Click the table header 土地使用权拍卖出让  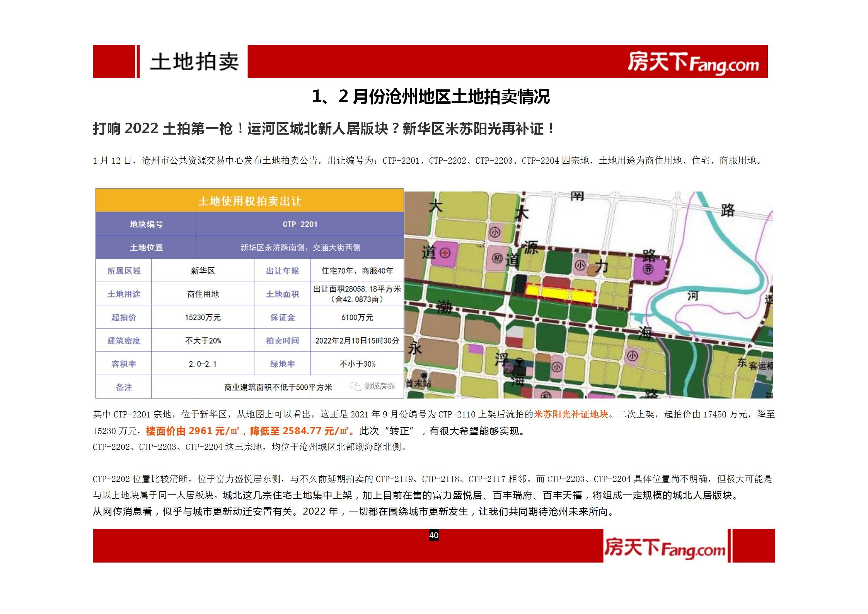point(250,201)
